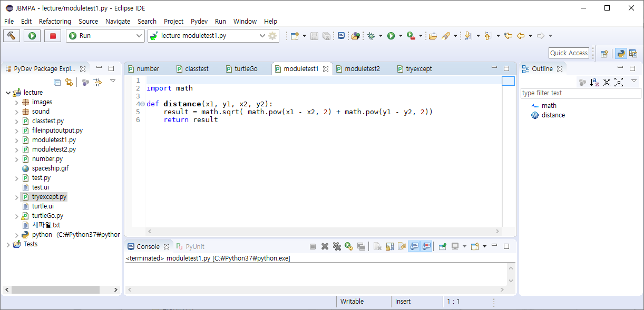The height and width of the screenshot is (310, 644).
Task: Click Next Annotation down-arrow icon
Action: point(467,36)
